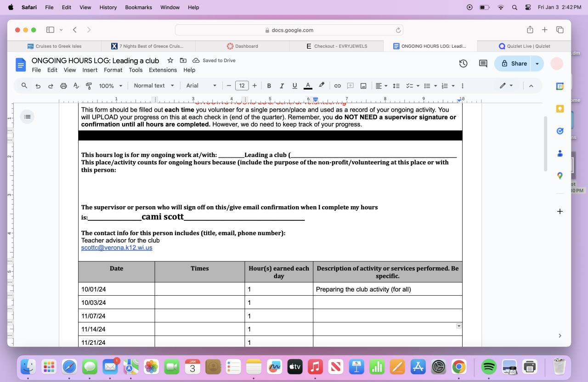The width and height of the screenshot is (588, 382).
Task: Open the Format menu in Docs
Action: pos(113,70)
